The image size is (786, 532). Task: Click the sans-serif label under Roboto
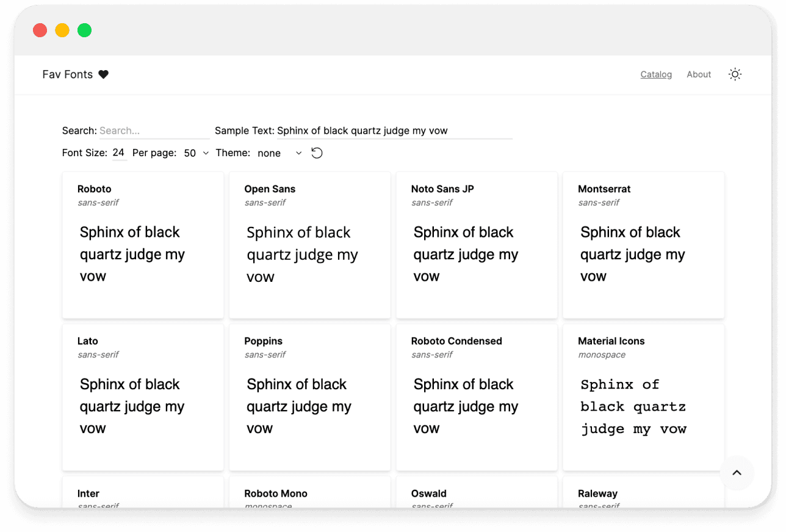tap(98, 203)
